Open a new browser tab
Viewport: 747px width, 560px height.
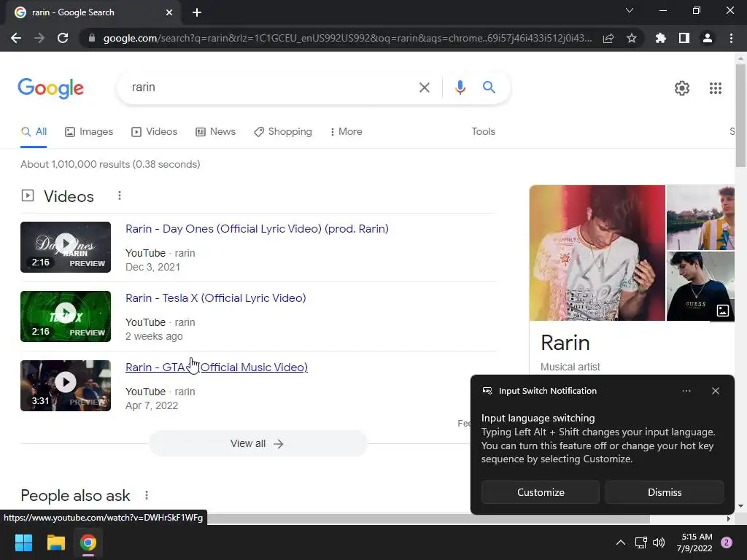(197, 12)
